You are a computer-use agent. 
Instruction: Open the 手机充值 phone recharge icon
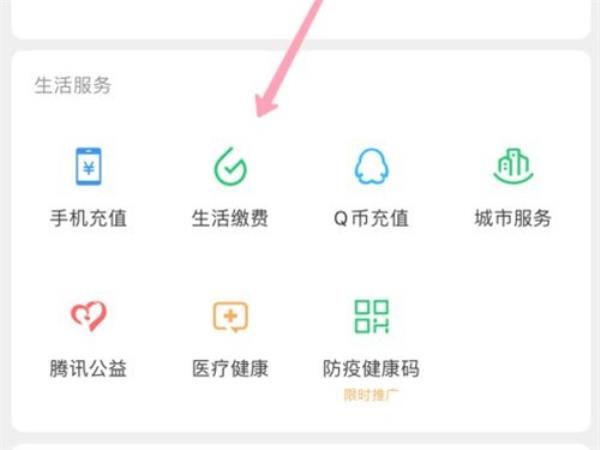[x=88, y=166]
